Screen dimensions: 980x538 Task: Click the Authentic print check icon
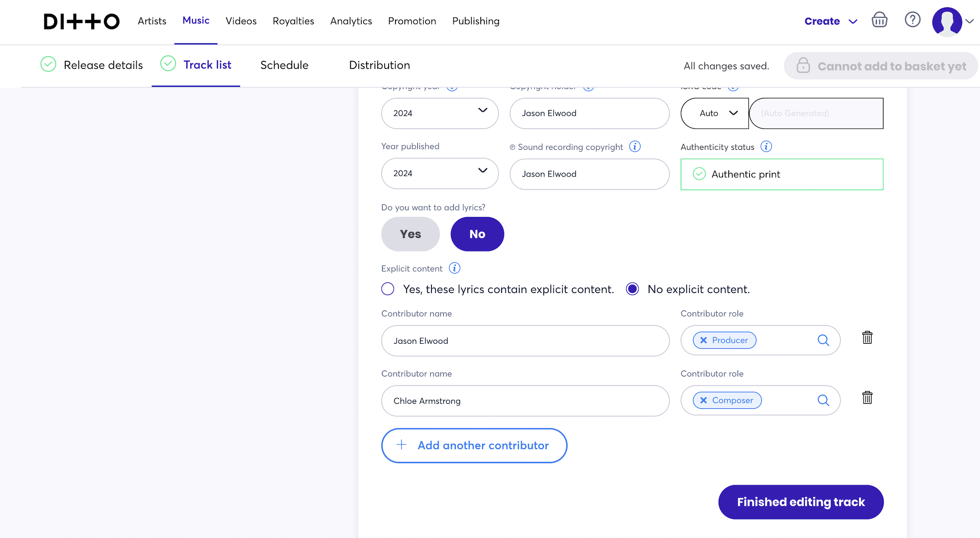click(x=699, y=174)
